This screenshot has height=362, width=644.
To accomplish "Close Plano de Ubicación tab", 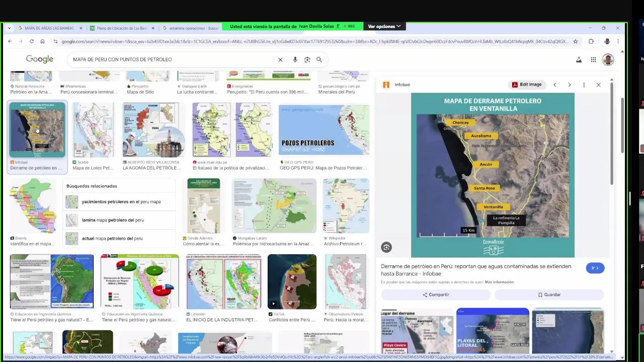I will coord(153,28).
